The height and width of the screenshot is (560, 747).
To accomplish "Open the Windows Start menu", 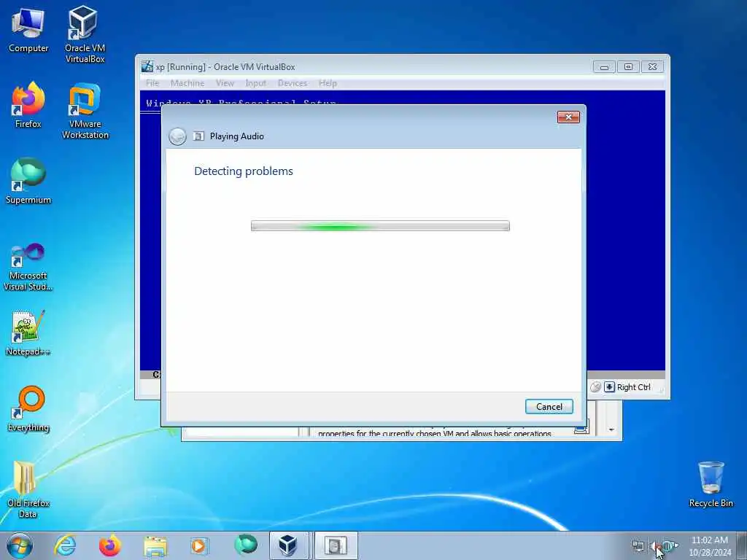I will pos(20,545).
